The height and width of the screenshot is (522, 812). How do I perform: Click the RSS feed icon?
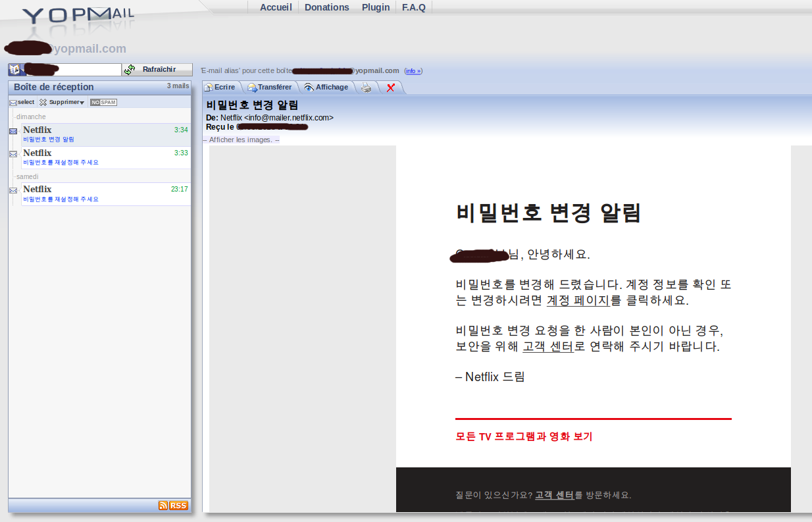173,506
